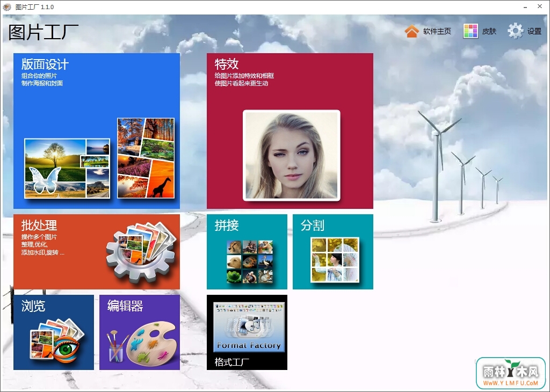Click the 格式工厂 label
The width and height of the screenshot is (550, 392).
[232, 361]
